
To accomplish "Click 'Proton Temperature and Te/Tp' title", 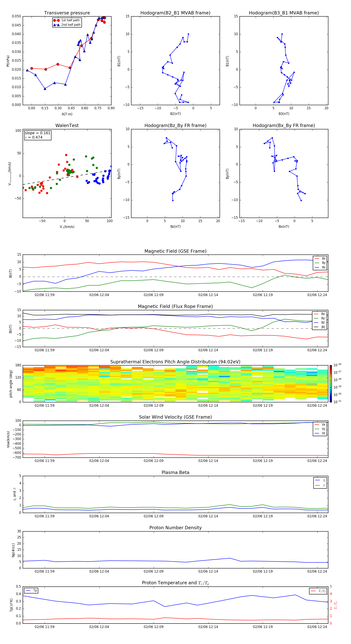I will 175,583.
